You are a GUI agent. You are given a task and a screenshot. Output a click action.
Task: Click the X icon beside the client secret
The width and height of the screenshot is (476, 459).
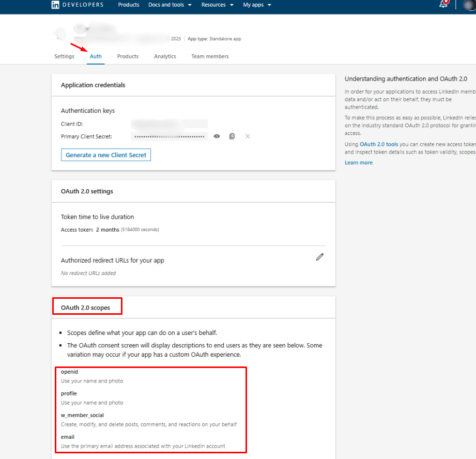pyautogui.click(x=248, y=136)
